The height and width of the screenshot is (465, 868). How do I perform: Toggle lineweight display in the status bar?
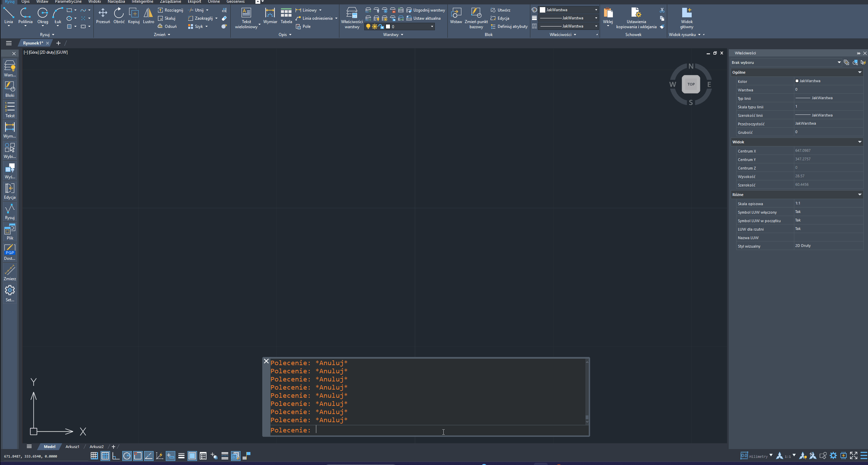tap(181, 456)
